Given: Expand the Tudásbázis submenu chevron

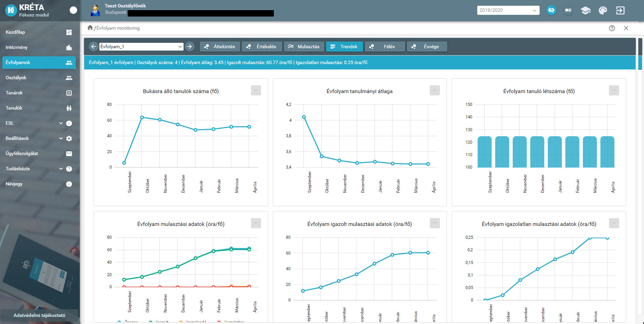Looking at the screenshot, I should point(61,169).
